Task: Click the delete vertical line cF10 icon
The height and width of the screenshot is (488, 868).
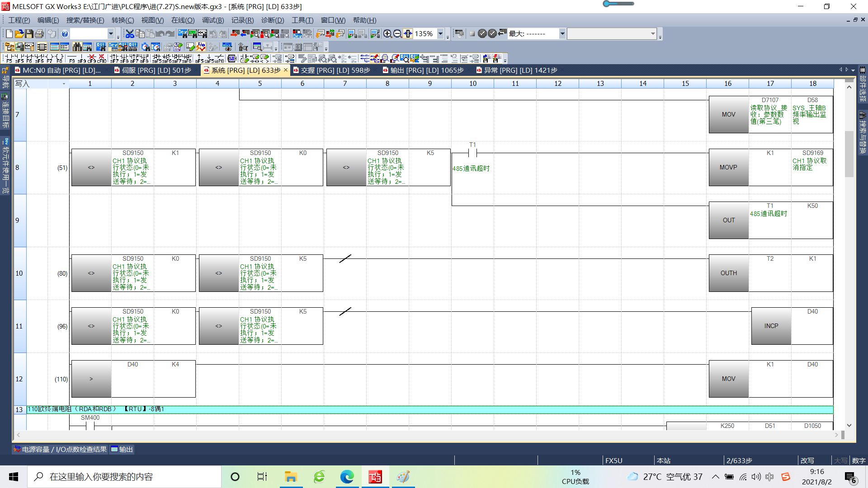Action: click(x=102, y=58)
